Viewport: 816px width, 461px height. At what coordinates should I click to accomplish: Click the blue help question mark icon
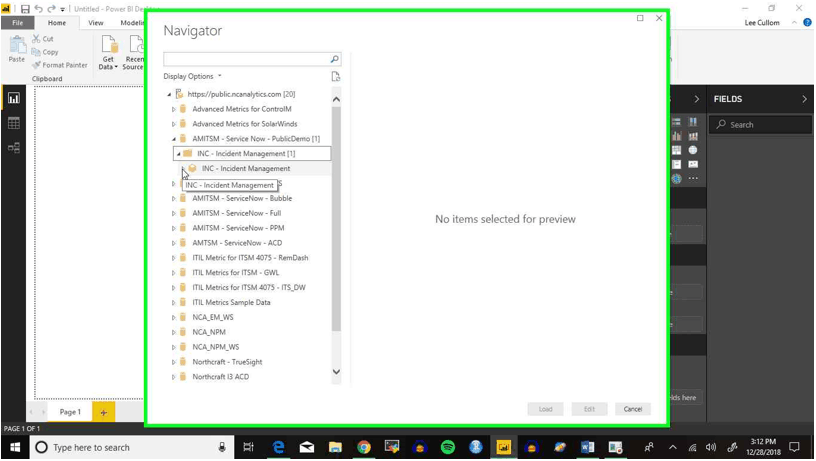coord(807,22)
